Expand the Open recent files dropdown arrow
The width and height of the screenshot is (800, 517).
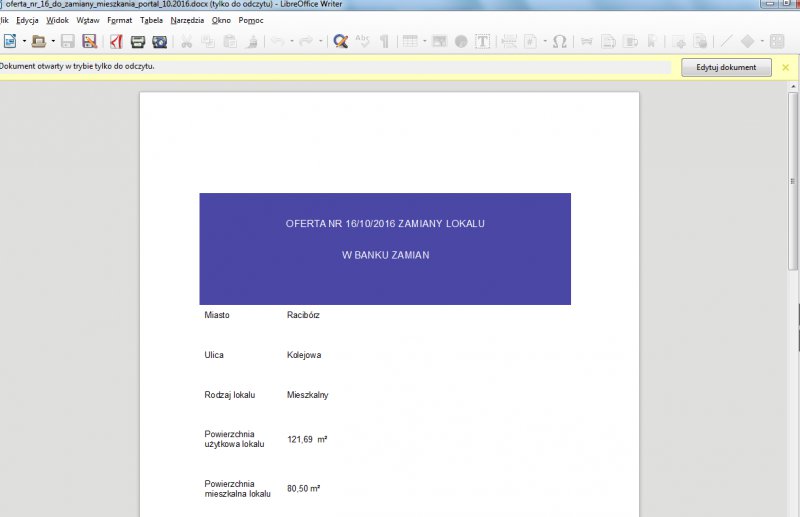53,41
